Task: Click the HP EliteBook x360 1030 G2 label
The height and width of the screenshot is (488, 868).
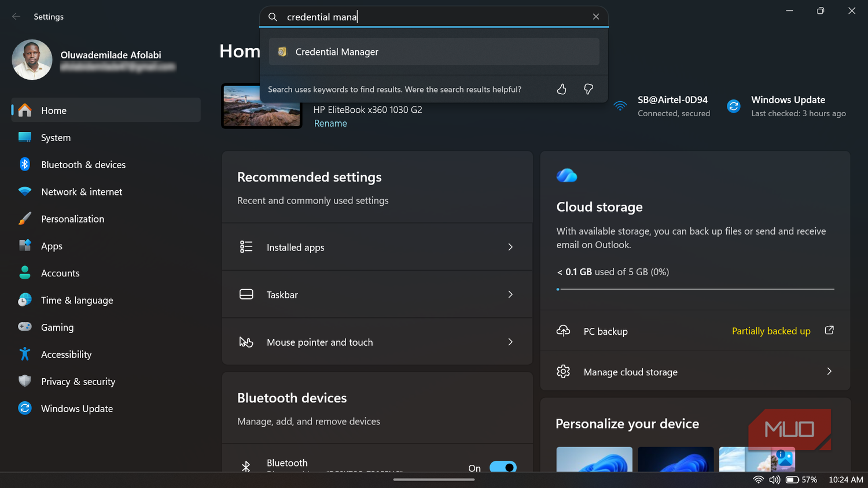Action: click(x=368, y=110)
